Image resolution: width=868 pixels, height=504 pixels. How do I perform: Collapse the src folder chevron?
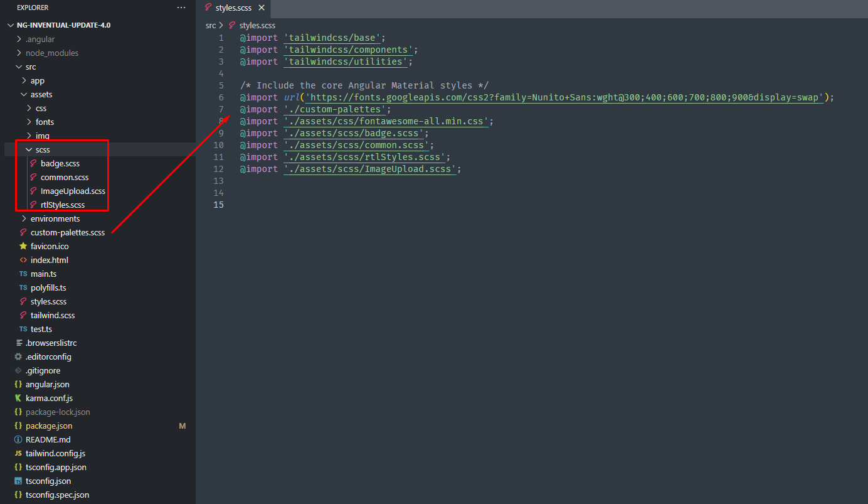point(19,67)
